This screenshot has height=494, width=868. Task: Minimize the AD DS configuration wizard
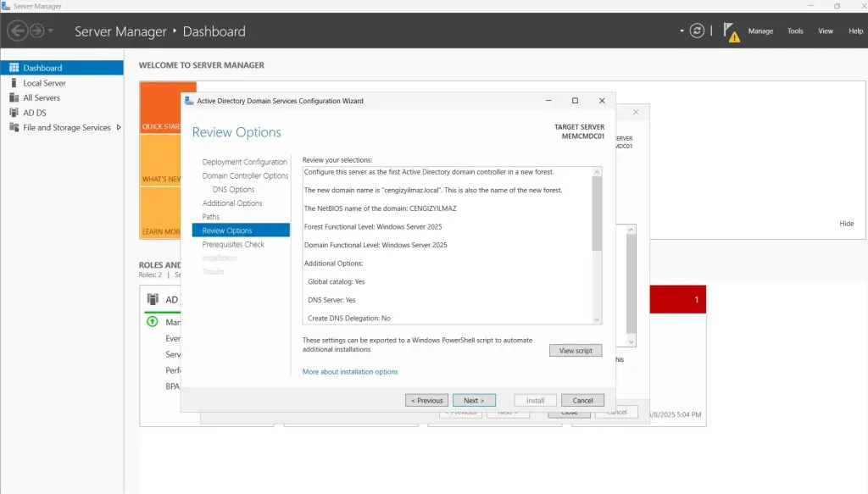(548, 101)
